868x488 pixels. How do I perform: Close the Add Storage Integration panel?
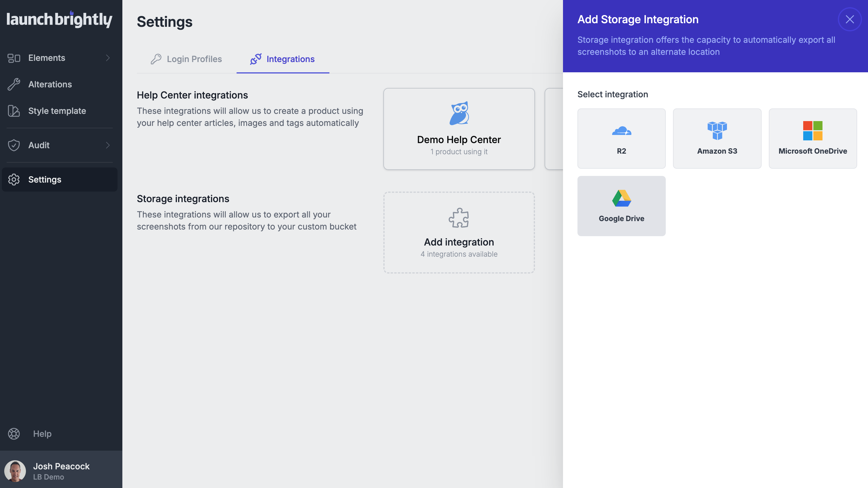coord(850,19)
